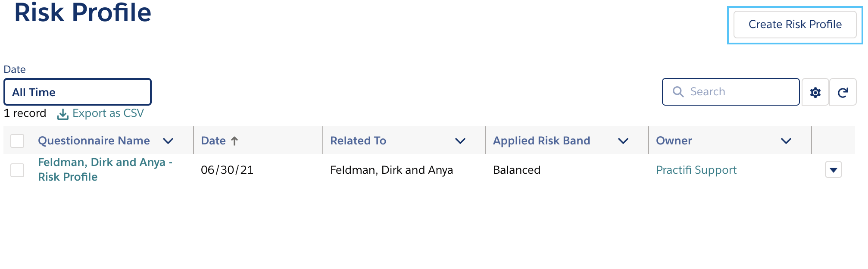Open the Related To column dropdown
Viewport: 868px width, 269px height.
(460, 141)
